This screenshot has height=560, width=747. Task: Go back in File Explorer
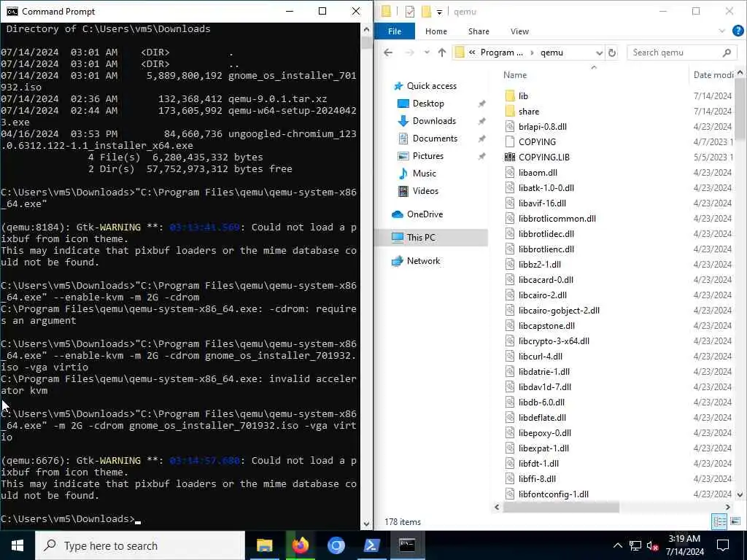(388, 52)
